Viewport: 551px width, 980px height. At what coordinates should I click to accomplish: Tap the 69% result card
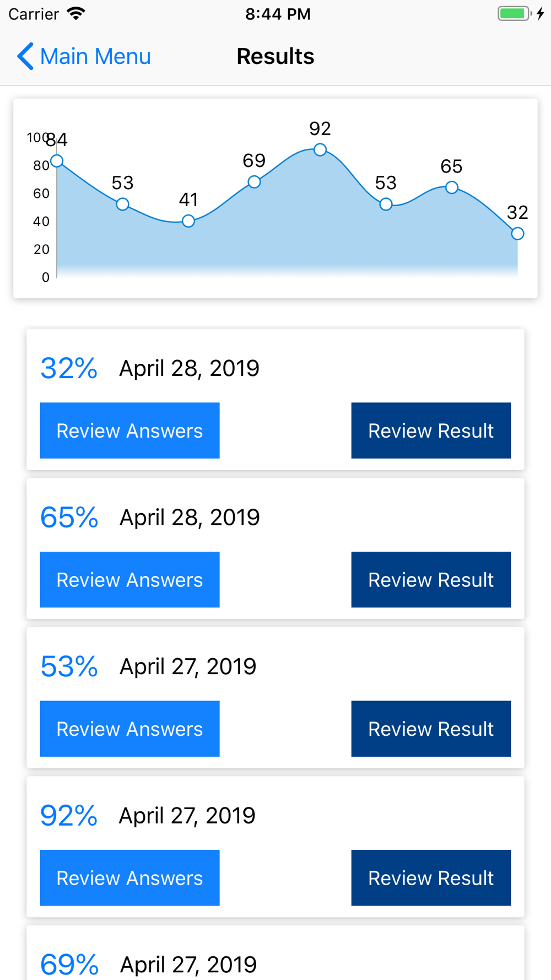pyautogui.click(x=275, y=959)
